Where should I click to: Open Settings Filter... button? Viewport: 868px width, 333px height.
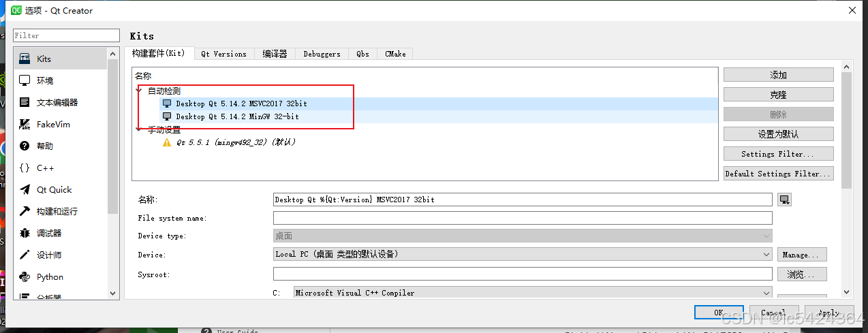778,154
